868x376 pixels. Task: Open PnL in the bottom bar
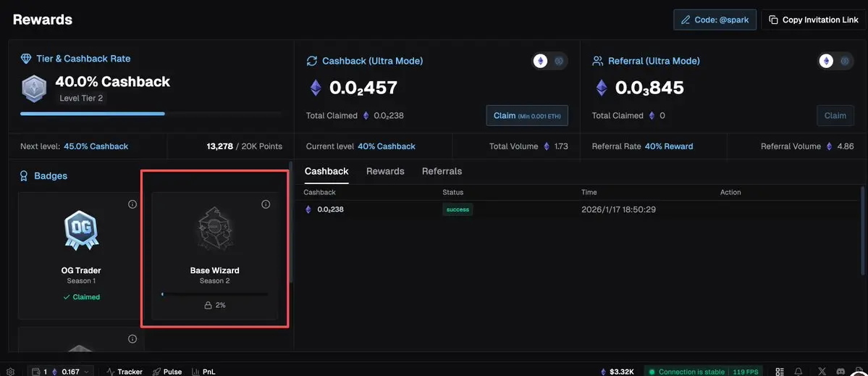[203, 372]
